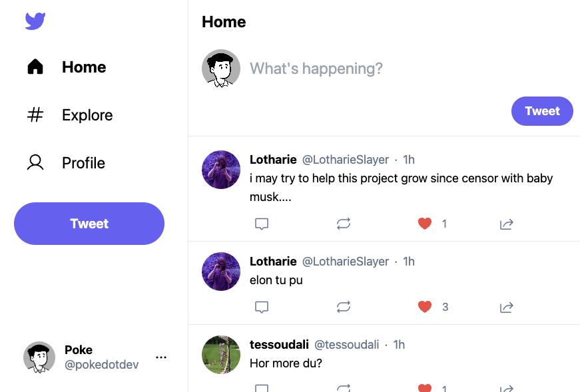Screen dimensions: 580x392
Task: Open @LotharieSlayer's profile link
Action: pyautogui.click(x=346, y=159)
